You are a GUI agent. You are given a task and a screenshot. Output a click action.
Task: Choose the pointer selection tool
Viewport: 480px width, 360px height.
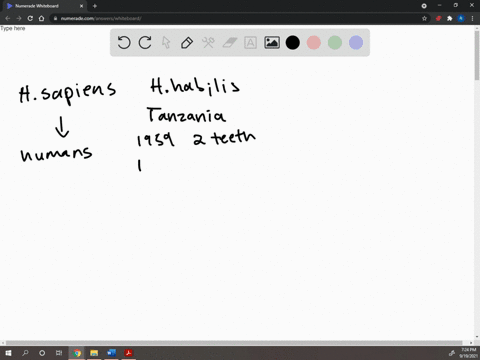point(166,43)
